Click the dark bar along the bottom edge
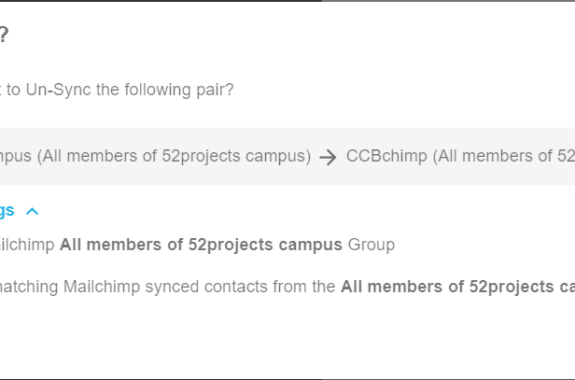This screenshot has width=575, height=380. [x=288, y=379]
